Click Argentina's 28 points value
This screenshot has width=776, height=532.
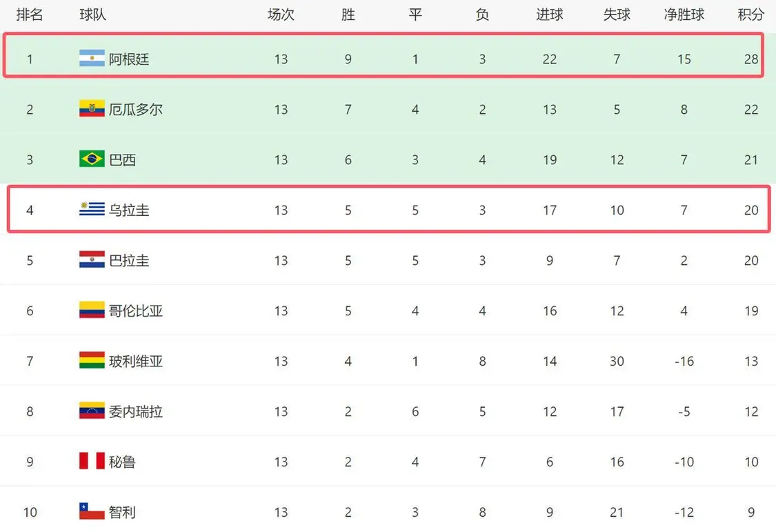[x=751, y=59]
